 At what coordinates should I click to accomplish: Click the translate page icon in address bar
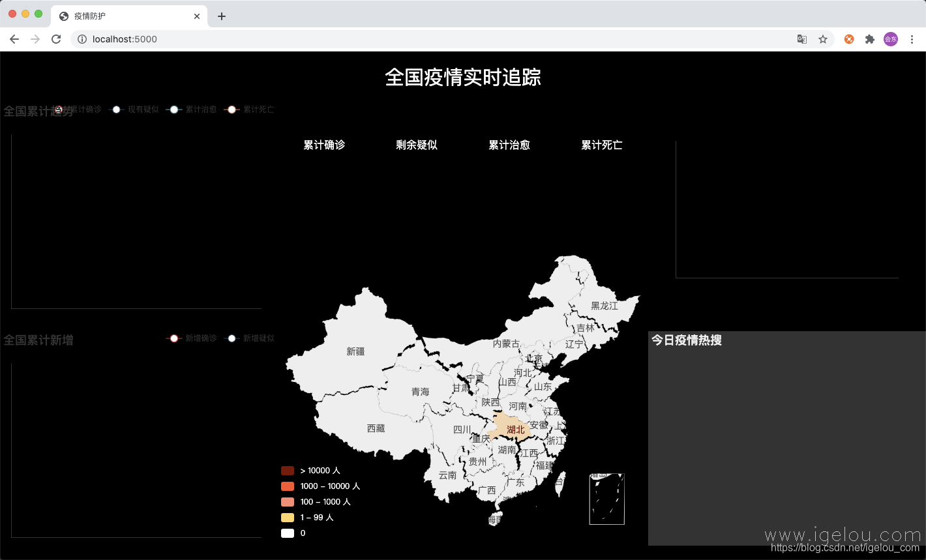[801, 39]
